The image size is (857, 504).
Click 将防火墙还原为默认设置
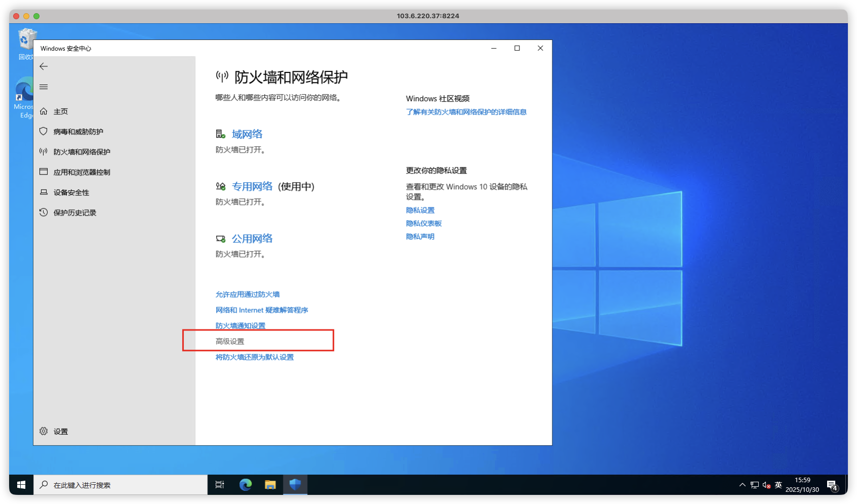point(255,357)
